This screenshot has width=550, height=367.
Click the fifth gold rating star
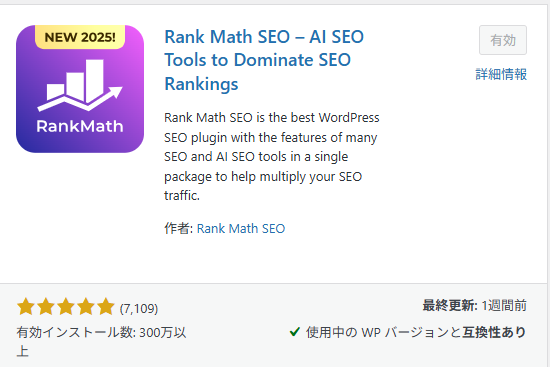click(106, 307)
